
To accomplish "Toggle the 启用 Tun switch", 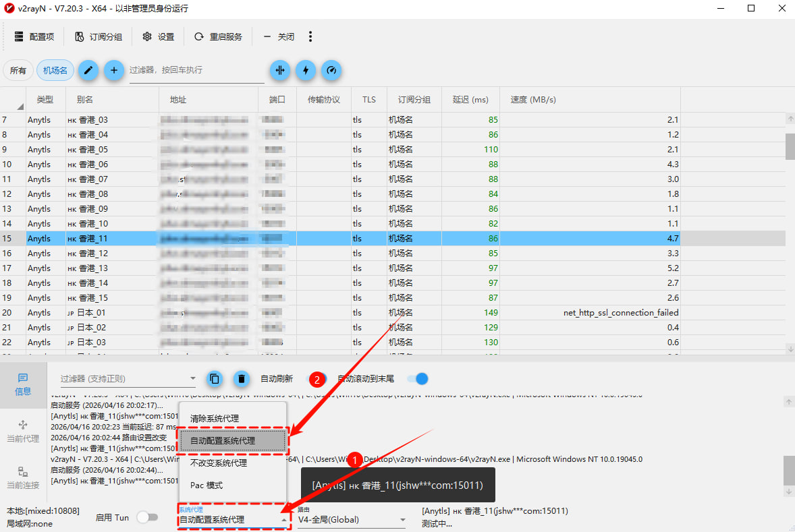I will (x=148, y=517).
